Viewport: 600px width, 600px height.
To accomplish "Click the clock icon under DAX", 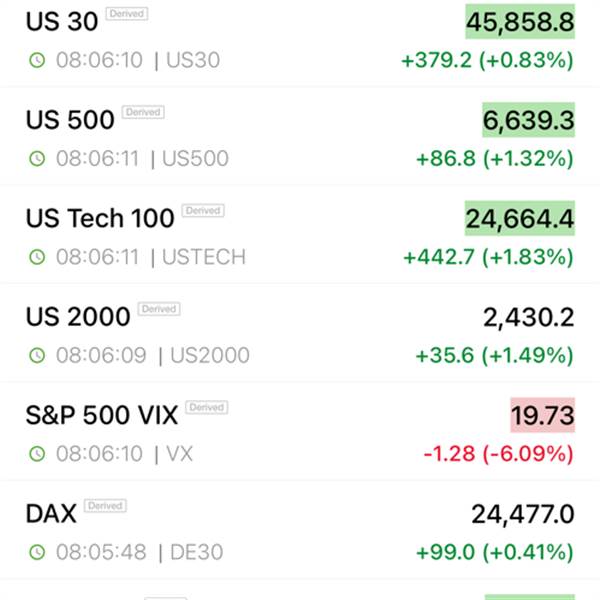I will [38, 552].
